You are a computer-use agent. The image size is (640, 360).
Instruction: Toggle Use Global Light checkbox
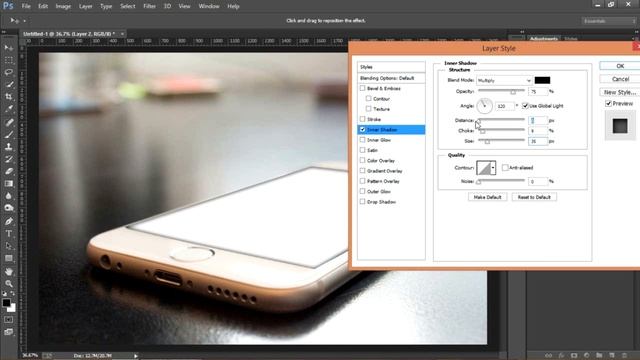(x=525, y=106)
